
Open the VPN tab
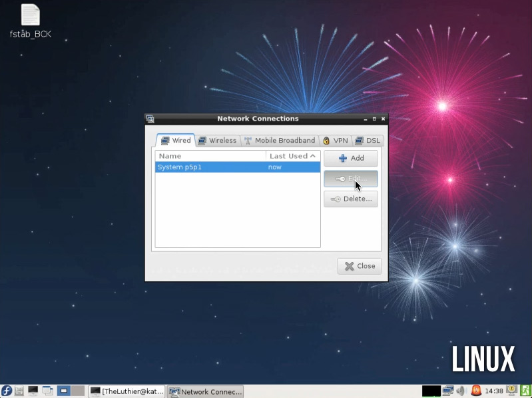point(336,141)
